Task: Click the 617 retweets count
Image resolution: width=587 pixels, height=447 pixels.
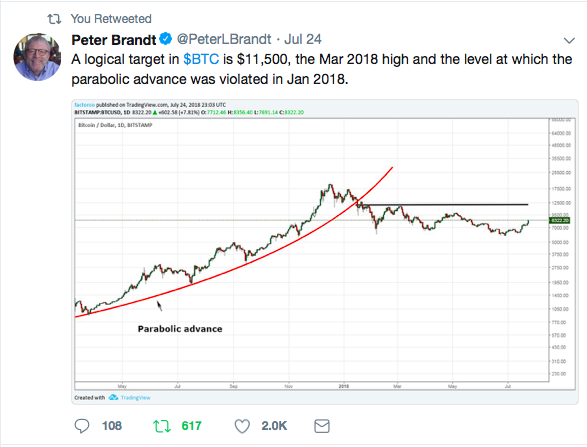Action: pyautogui.click(x=191, y=426)
